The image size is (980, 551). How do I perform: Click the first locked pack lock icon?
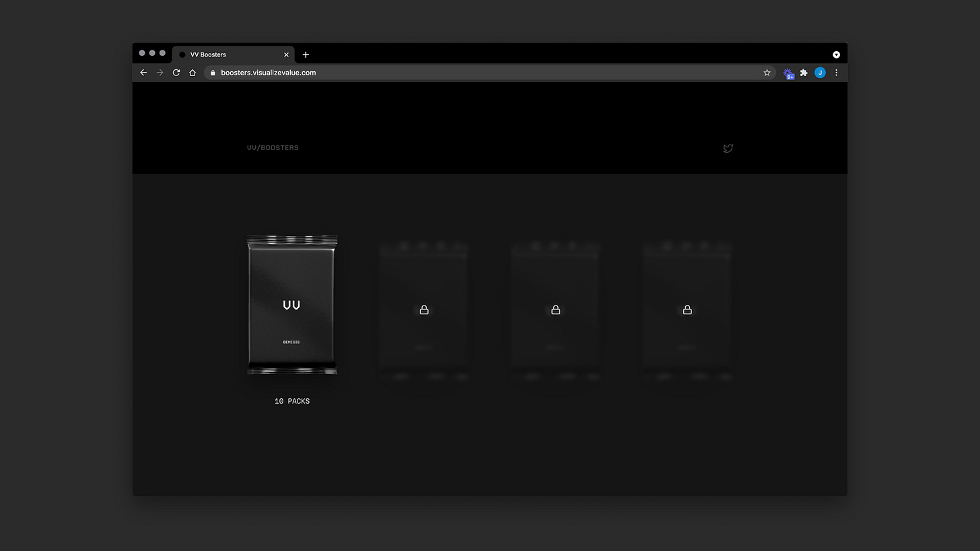(x=424, y=309)
